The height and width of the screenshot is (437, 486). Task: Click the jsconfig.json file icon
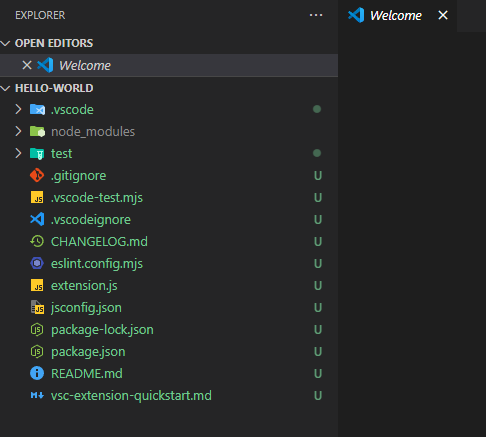point(37,307)
